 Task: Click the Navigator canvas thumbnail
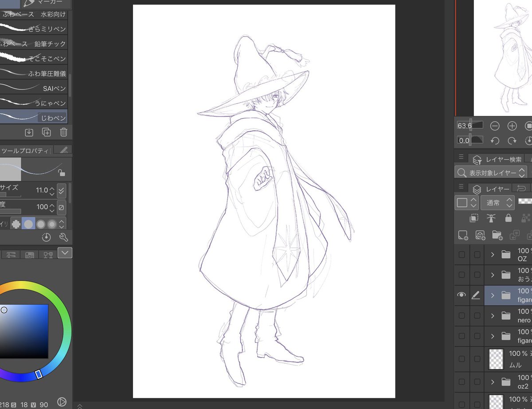pyautogui.click(x=503, y=58)
